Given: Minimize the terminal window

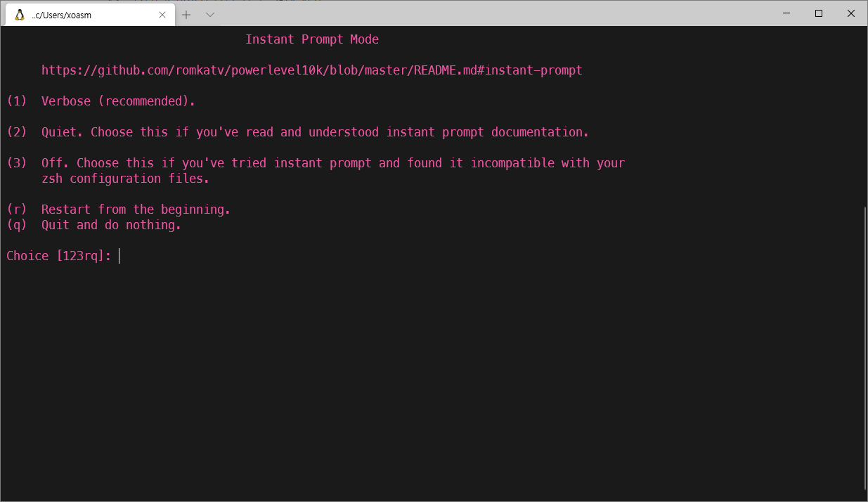Looking at the screenshot, I should pyautogui.click(x=786, y=13).
